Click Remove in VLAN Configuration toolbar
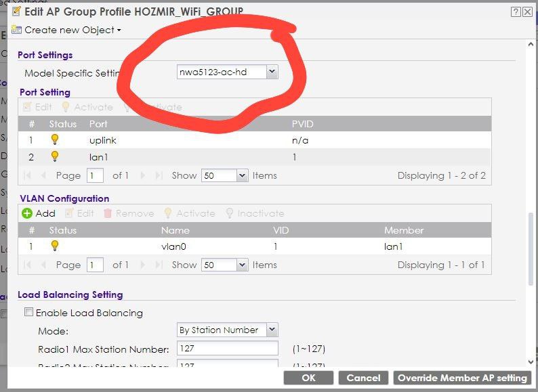538x392 pixels. click(x=129, y=213)
